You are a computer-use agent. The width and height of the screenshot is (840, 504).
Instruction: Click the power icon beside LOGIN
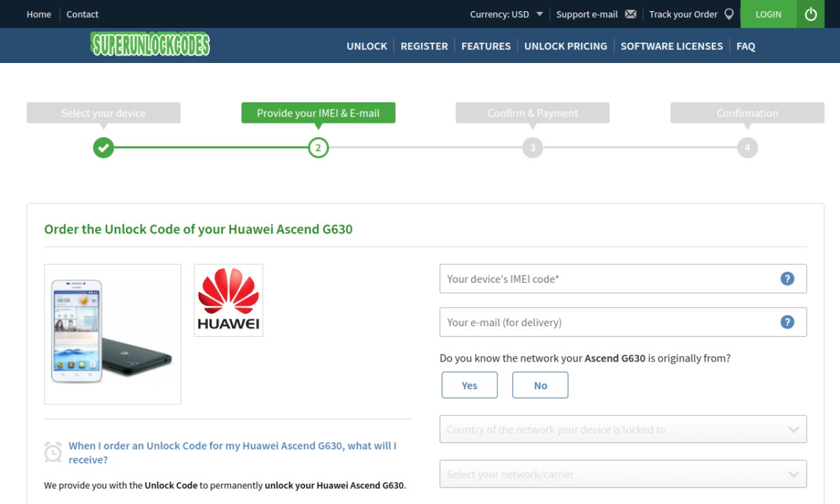coord(810,14)
